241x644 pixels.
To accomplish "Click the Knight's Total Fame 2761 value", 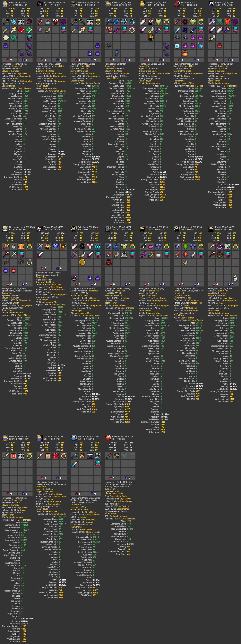I will pyautogui.click(x=229, y=207).
